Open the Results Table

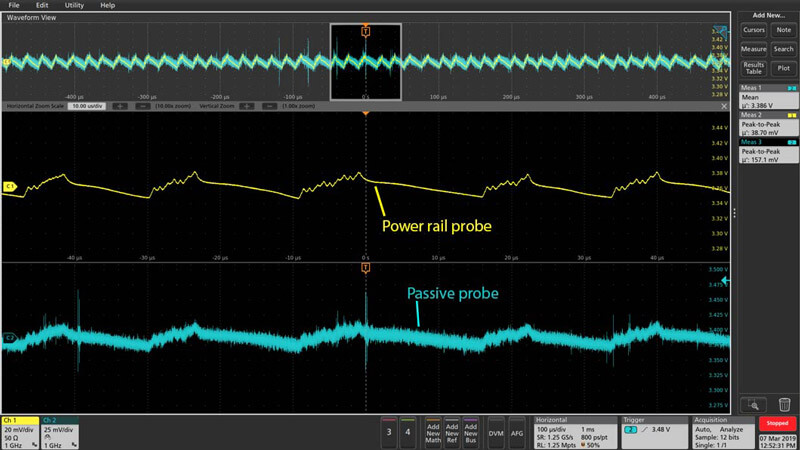pyautogui.click(x=754, y=68)
